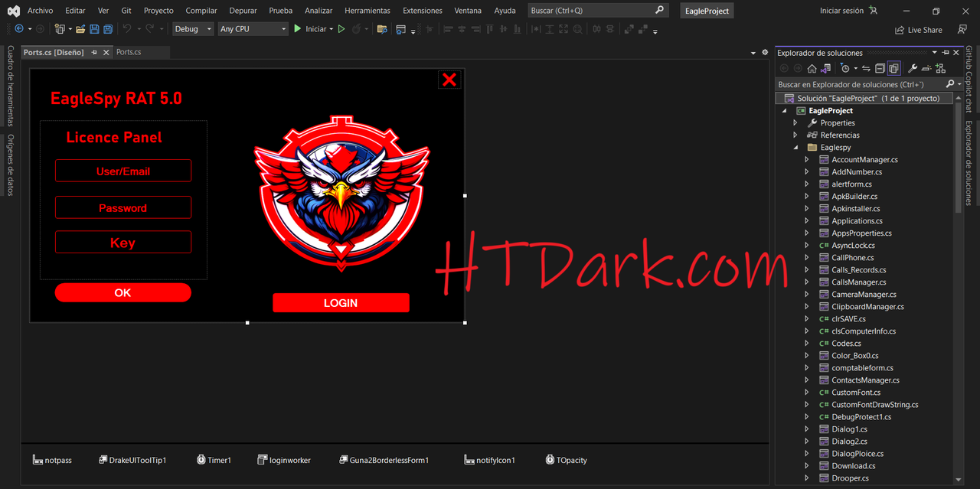Expand the AccountManager.cs node

[x=807, y=160]
